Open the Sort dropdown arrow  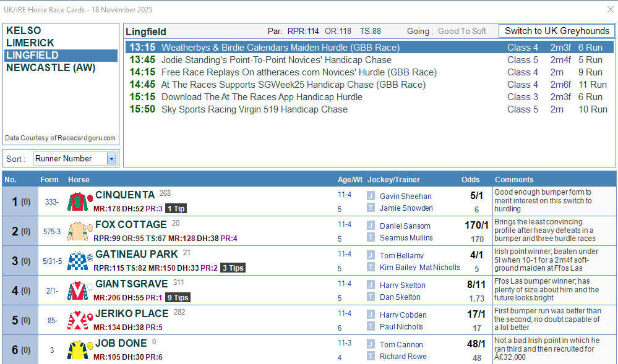pos(111,159)
